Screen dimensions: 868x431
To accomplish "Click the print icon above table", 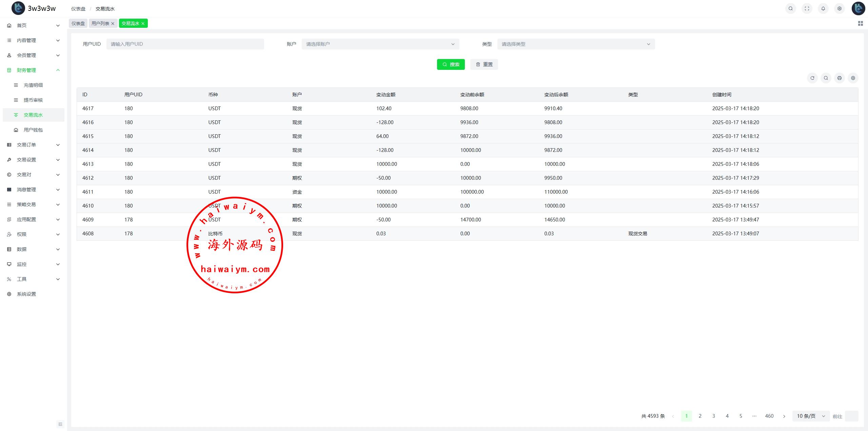I will pos(840,78).
